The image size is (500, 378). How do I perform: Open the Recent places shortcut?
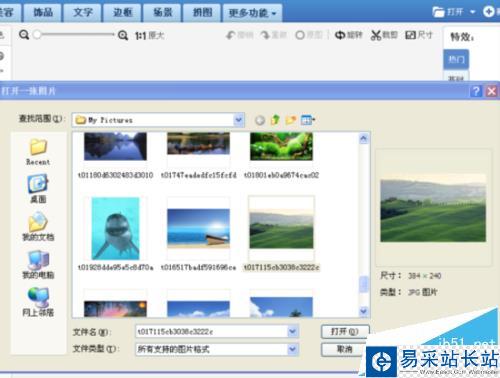(38, 152)
